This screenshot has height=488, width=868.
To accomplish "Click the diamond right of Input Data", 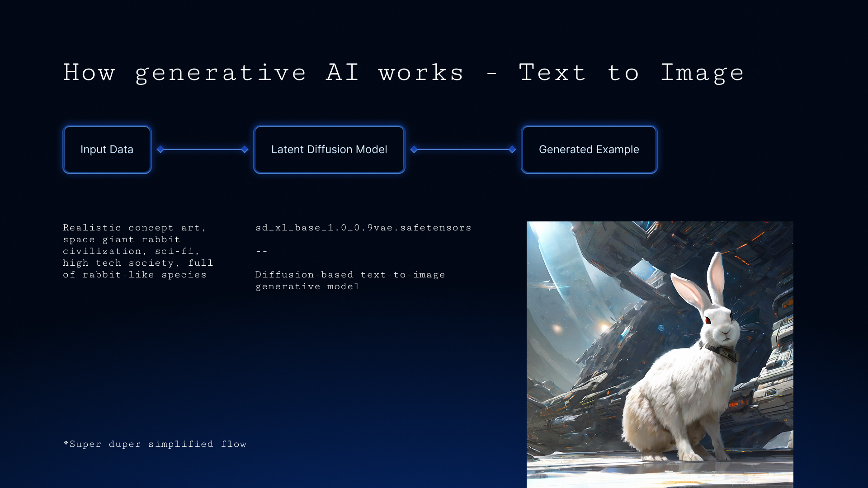I will point(160,150).
